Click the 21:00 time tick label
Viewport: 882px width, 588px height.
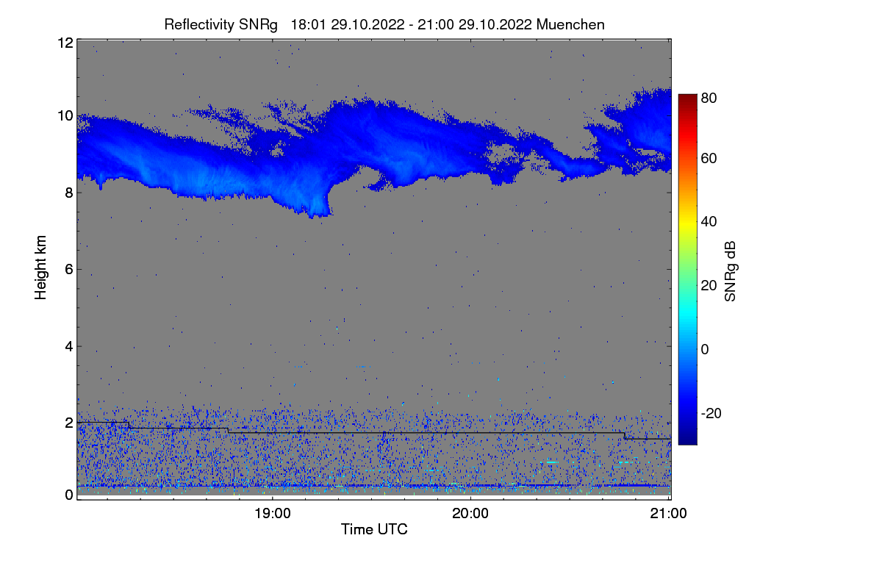pos(669,514)
